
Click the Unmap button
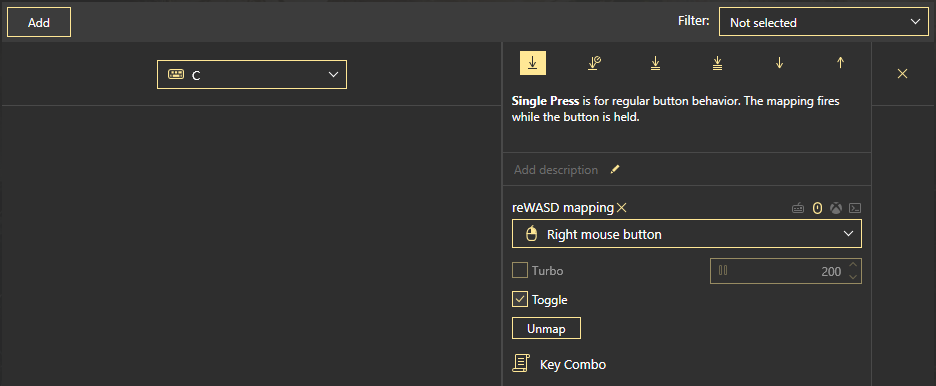coord(546,328)
